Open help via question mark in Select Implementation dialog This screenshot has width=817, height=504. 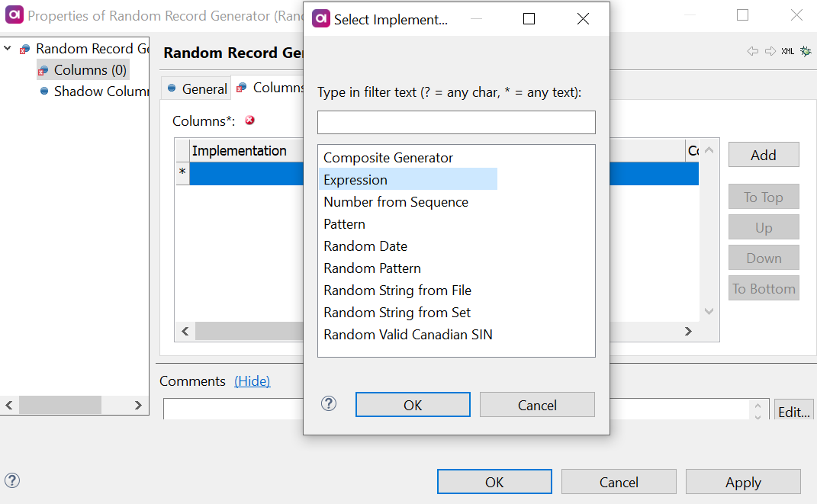[x=329, y=403]
